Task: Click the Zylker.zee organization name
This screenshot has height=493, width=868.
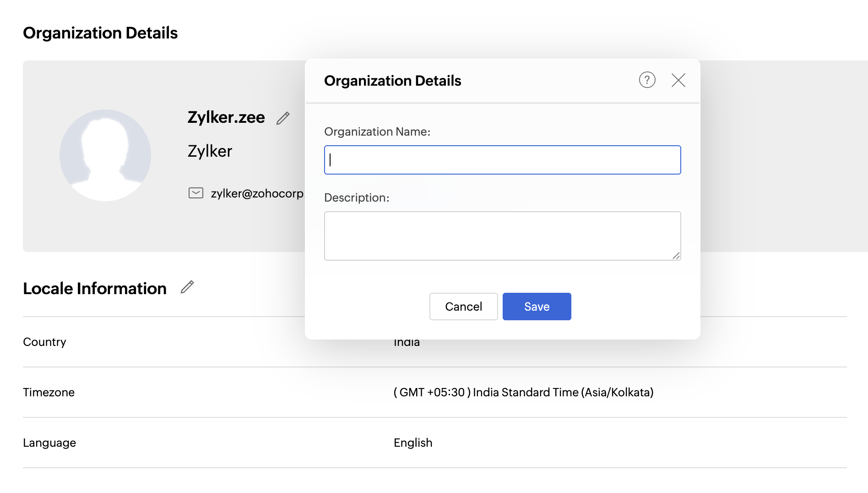Action: [x=226, y=117]
